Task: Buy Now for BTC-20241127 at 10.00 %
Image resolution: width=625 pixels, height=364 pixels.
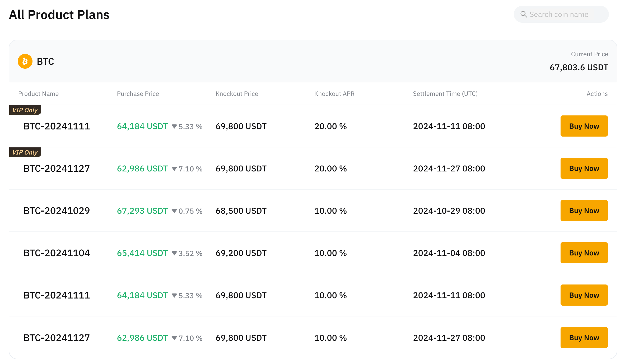Action: coord(584,338)
